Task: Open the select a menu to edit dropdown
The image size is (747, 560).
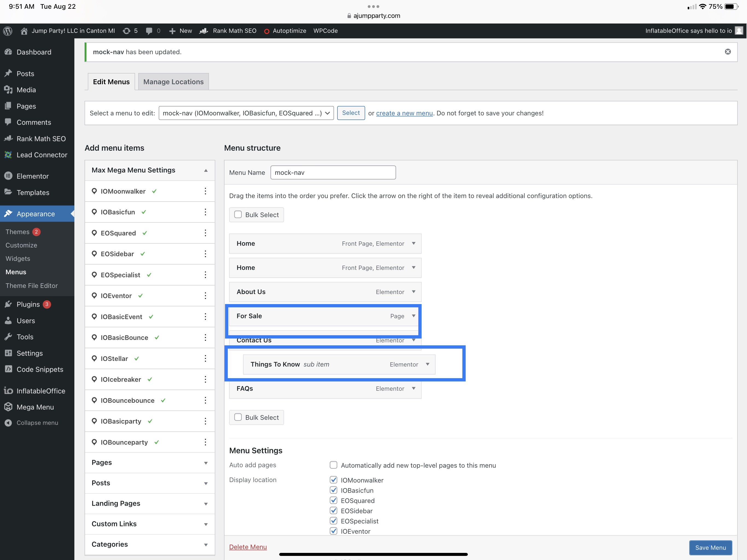Action: (x=246, y=113)
